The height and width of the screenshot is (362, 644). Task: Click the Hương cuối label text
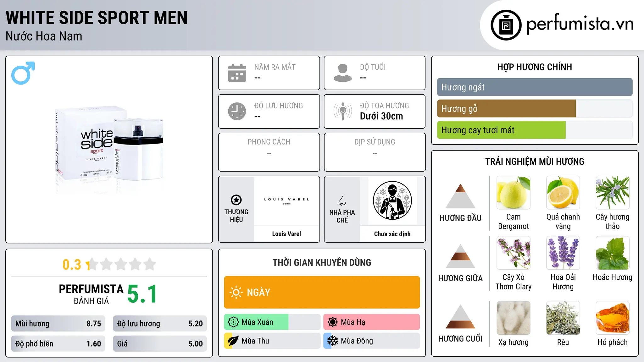460,339
